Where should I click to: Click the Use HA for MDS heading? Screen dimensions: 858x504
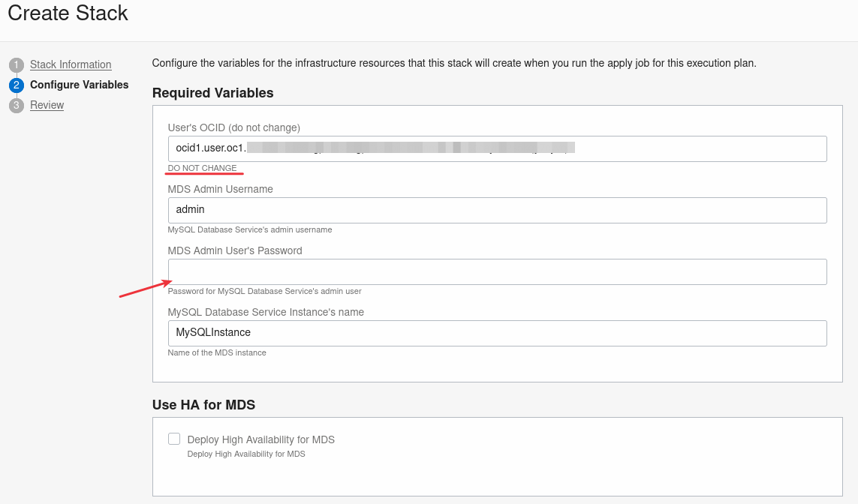203,405
